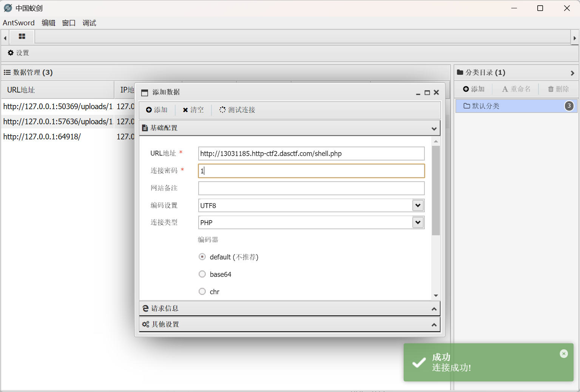The height and width of the screenshot is (392, 580).
Task: Select the 127.0.0.1:50369 URL row
Action: click(58, 106)
